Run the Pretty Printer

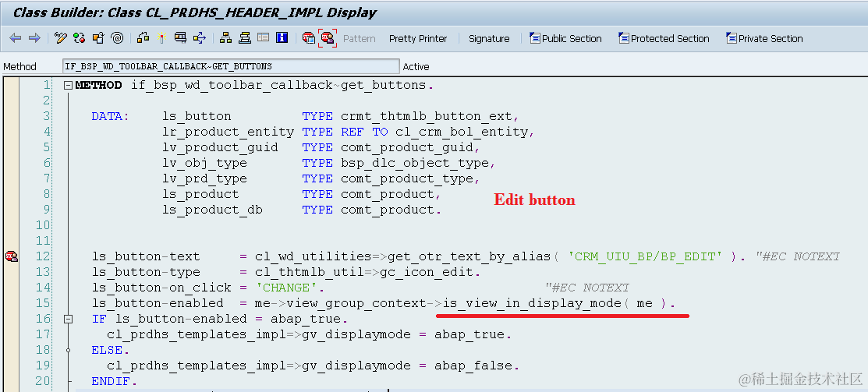click(x=418, y=39)
